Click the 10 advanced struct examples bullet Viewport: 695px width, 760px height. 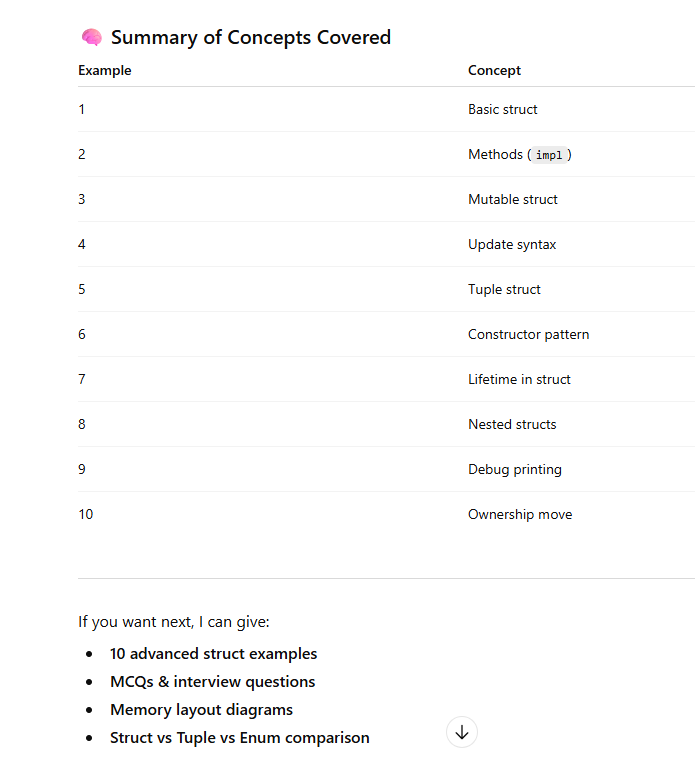pyautogui.click(x=213, y=654)
